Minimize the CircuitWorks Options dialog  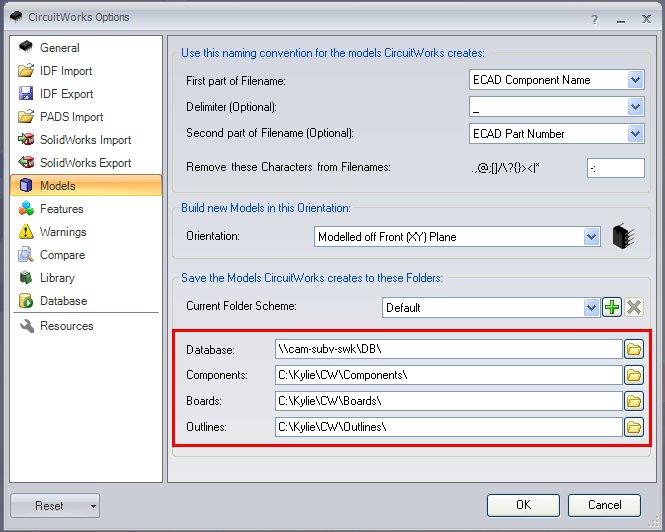(x=620, y=19)
